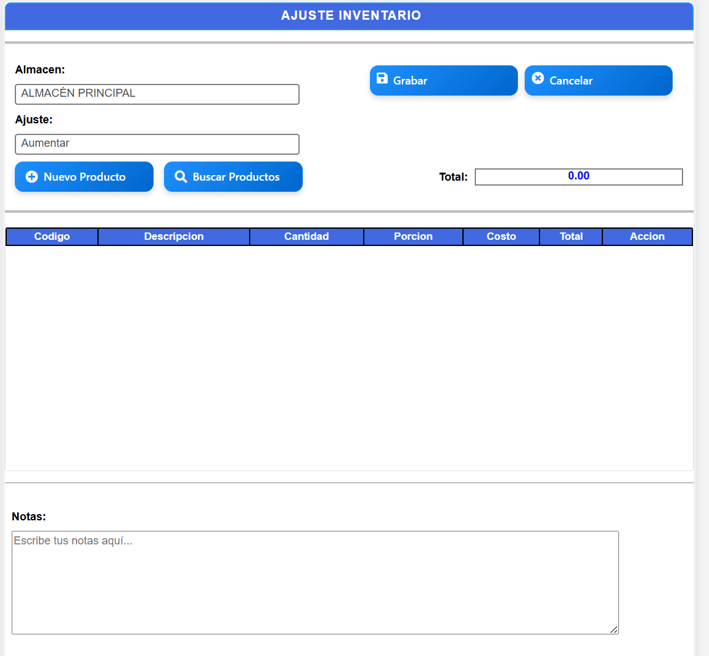The image size is (709, 656).
Task: Click into the Notas text area
Action: pyautogui.click(x=315, y=583)
